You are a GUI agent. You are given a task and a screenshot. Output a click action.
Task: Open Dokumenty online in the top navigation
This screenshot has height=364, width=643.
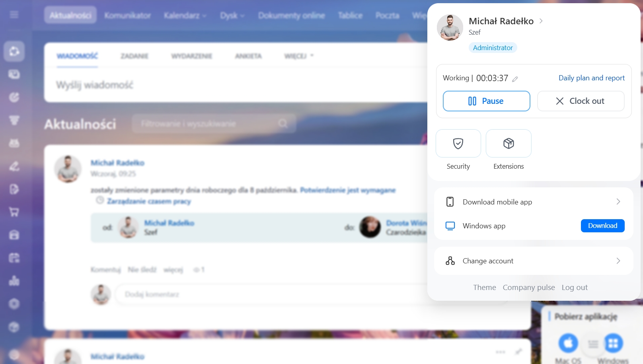pyautogui.click(x=291, y=16)
